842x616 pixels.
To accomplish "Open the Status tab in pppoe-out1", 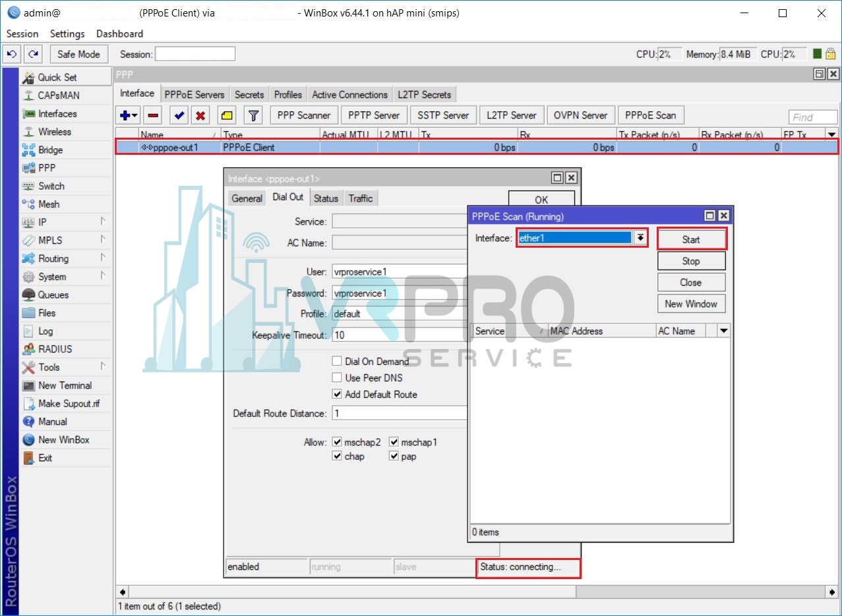I will coord(326,198).
